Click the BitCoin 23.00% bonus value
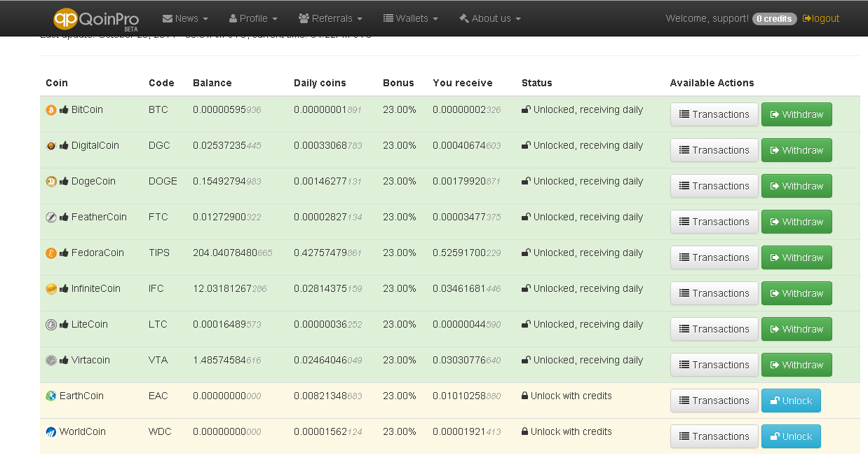 (x=400, y=109)
